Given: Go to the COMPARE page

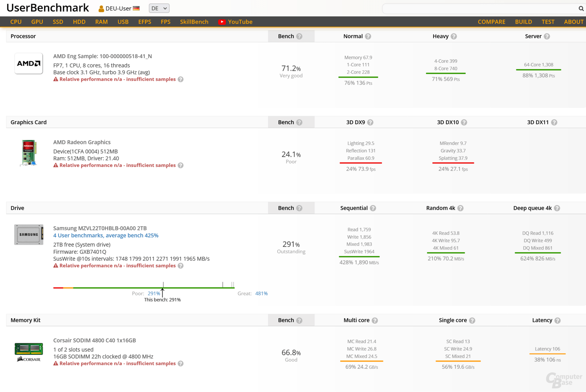Looking at the screenshot, I should (x=492, y=22).
